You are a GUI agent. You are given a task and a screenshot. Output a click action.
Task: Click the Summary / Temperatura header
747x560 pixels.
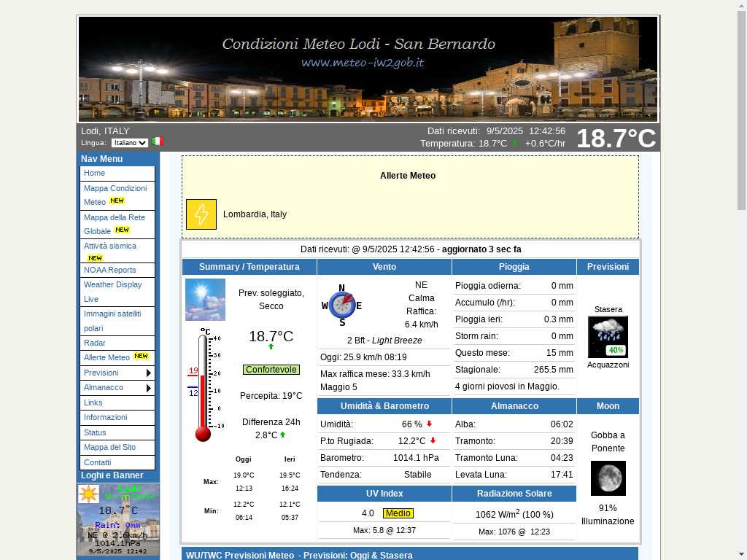[249, 267]
